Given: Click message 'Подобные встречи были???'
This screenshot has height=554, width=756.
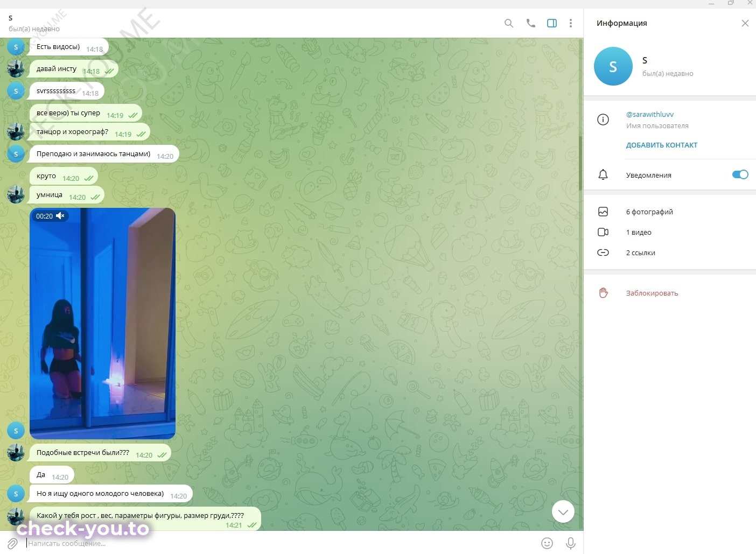Looking at the screenshot, I should coord(100,453).
